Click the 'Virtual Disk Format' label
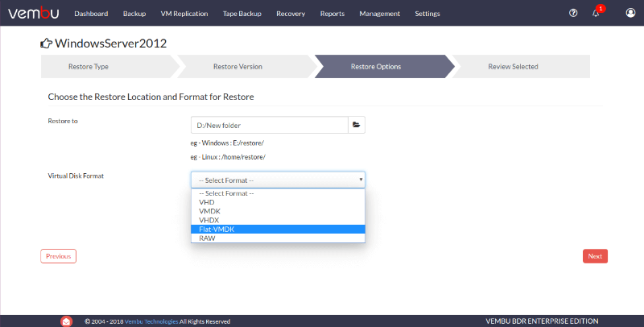 coord(76,176)
